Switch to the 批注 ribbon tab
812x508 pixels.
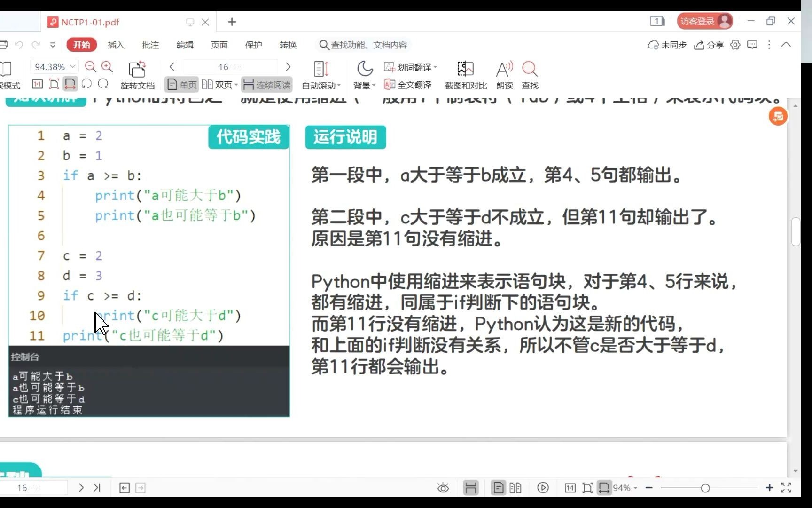pos(150,45)
